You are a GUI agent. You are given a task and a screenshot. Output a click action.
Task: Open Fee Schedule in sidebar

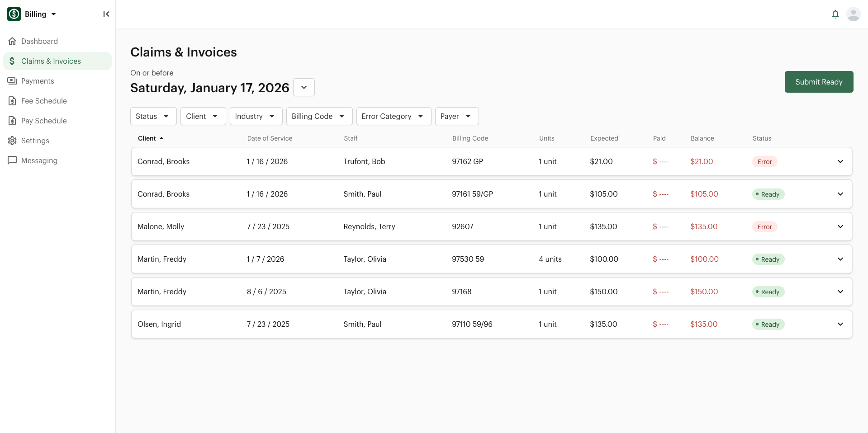pos(44,101)
